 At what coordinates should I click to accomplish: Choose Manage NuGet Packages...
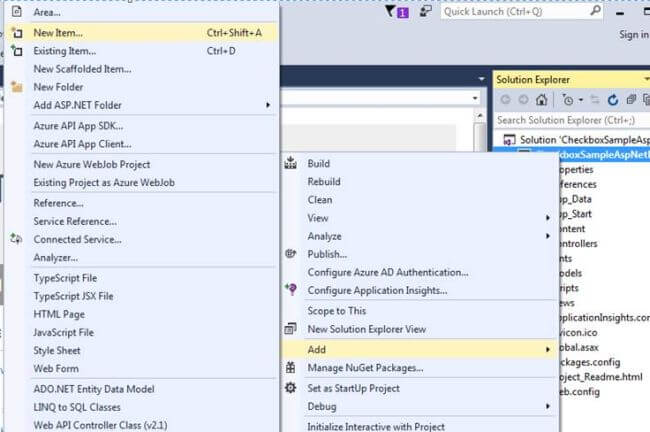pos(420,368)
